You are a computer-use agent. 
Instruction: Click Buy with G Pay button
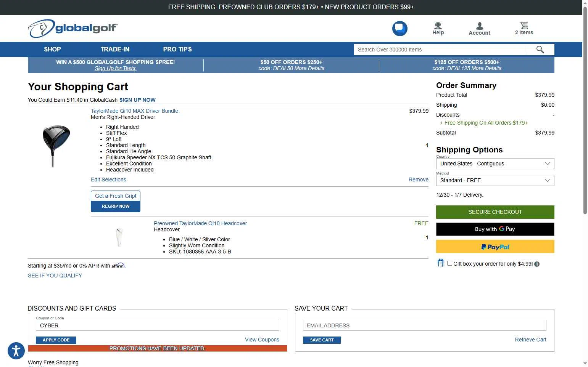point(495,229)
